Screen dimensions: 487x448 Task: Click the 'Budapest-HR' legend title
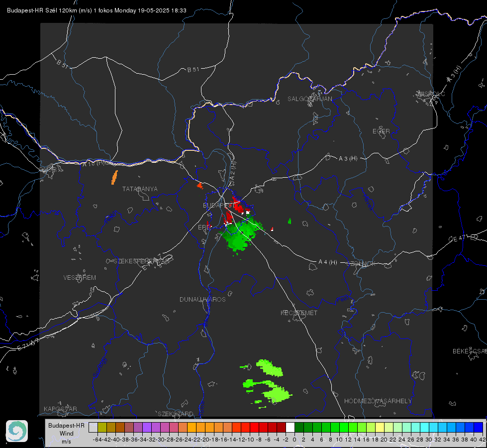tap(66, 425)
